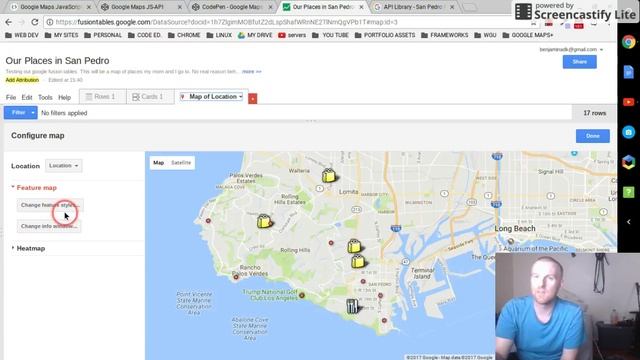640x360 pixels.
Task: Switch to the Cards 1 tab
Action: [150, 97]
